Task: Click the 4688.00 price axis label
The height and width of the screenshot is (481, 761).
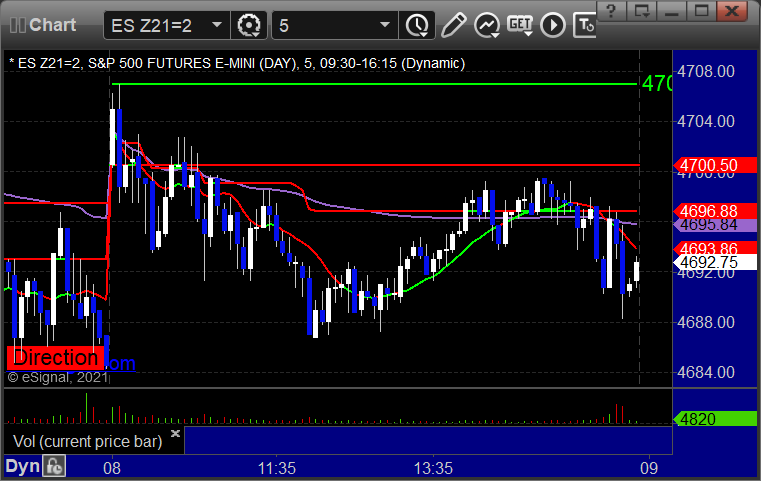Action: click(x=706, y=322)
